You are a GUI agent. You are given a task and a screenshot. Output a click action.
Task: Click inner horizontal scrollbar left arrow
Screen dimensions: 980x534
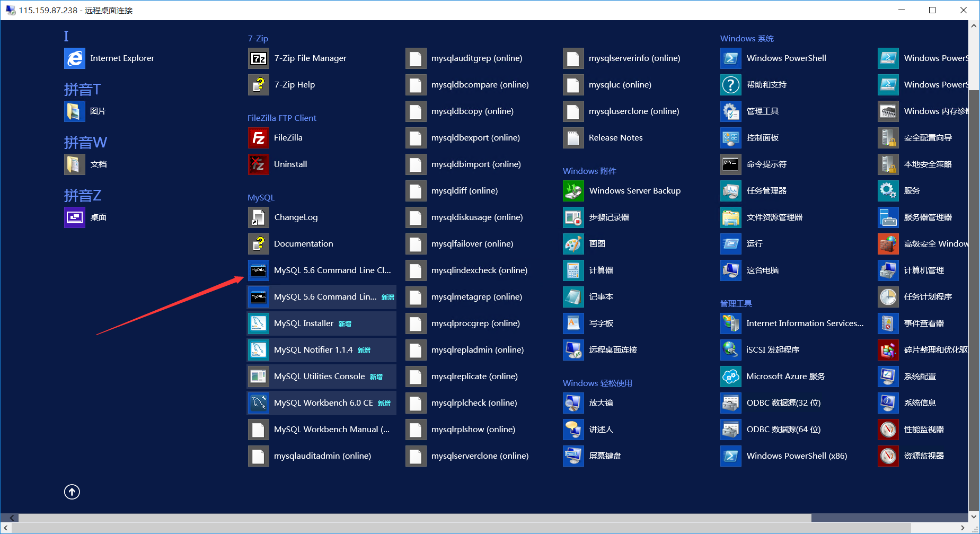pyautogui.click(x=12, y=518)
